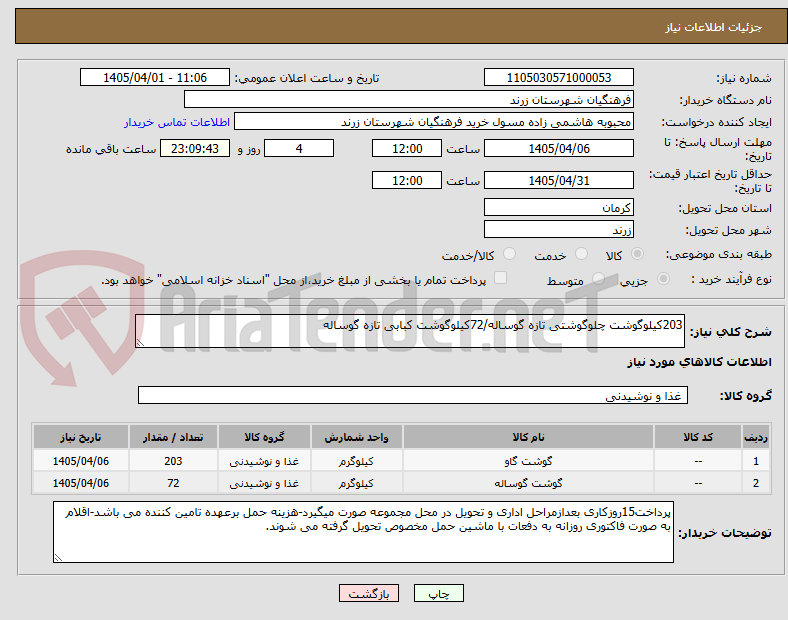The height and width of the screenshot is (620, 788).
Task: Click the تاریخ نیاز column header
Action: point(80,437)
